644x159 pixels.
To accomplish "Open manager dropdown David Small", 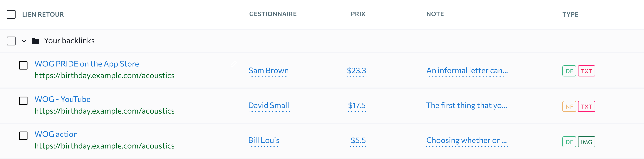I will tap(269, 106).
